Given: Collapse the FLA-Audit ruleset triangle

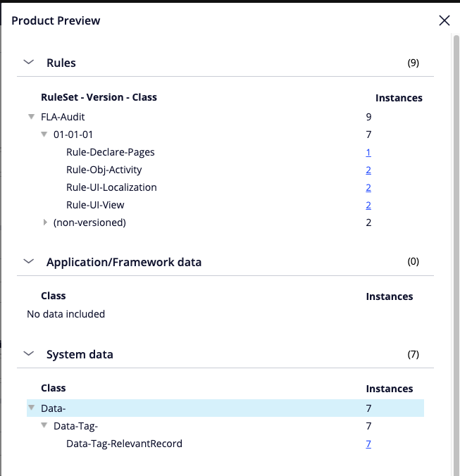Looking at the screenshot, I should 31,117.
